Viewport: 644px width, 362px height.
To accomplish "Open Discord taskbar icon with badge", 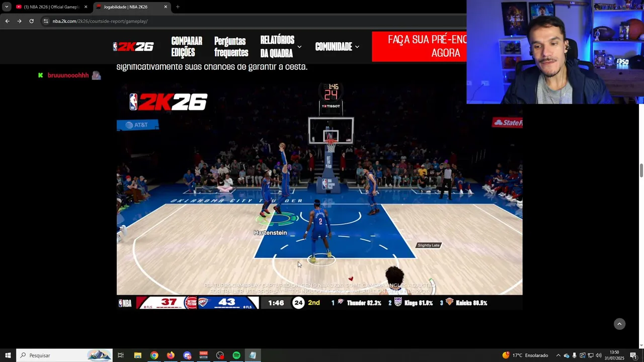I will pyautogui.click(x=187, y=355).
